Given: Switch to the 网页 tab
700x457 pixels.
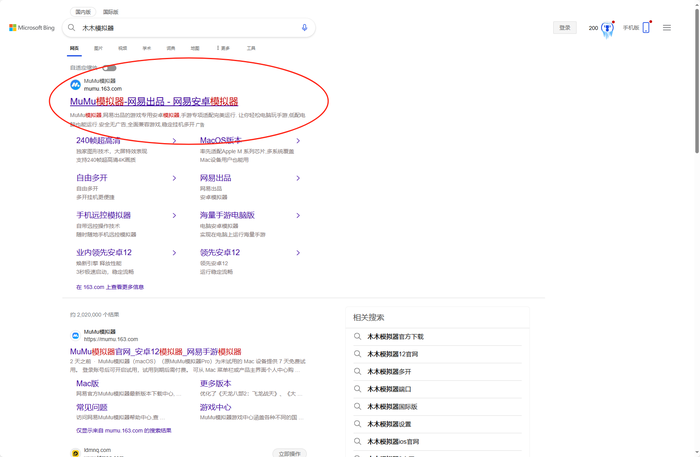Looking at the screenshot, I should coord(74,48).
